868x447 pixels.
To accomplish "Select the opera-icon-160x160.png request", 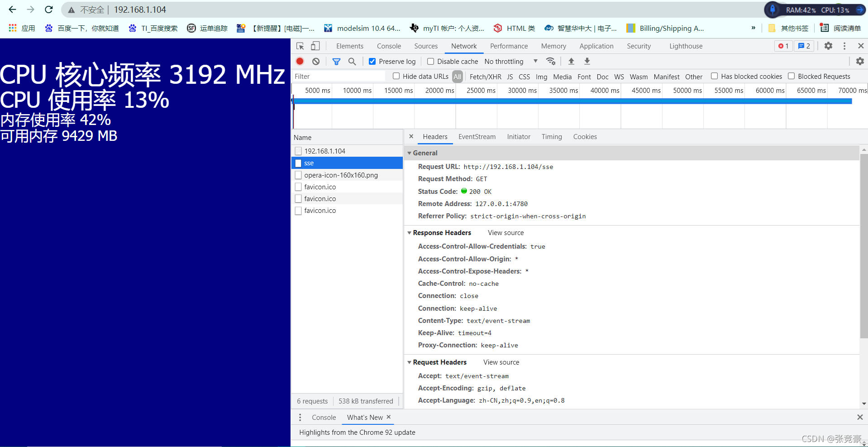I will click(347, 175).
